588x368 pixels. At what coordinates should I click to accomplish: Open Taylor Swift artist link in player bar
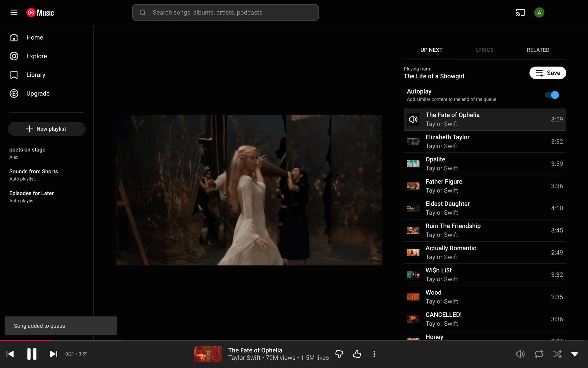[244, 358]
